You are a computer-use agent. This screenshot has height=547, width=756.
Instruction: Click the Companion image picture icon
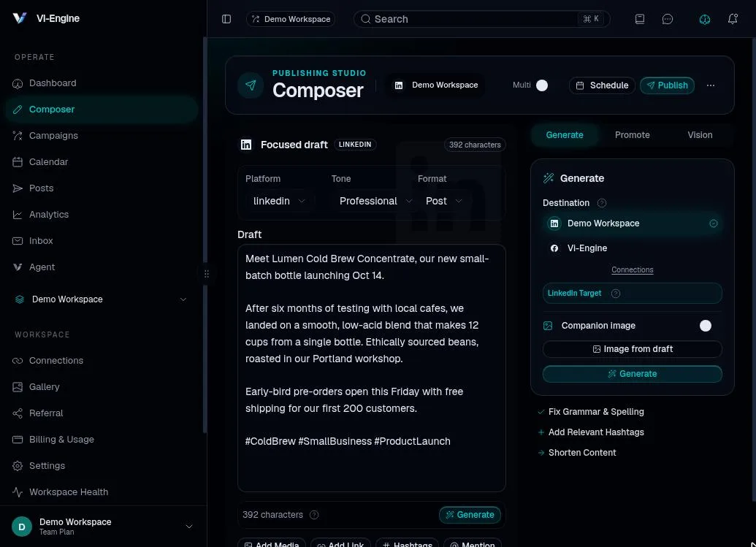(x=548, y=326)
